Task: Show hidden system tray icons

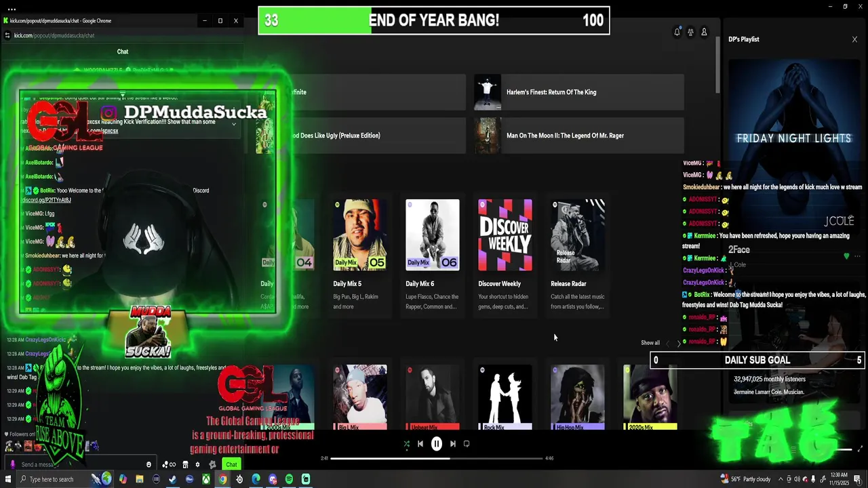Action: [781, 479]
